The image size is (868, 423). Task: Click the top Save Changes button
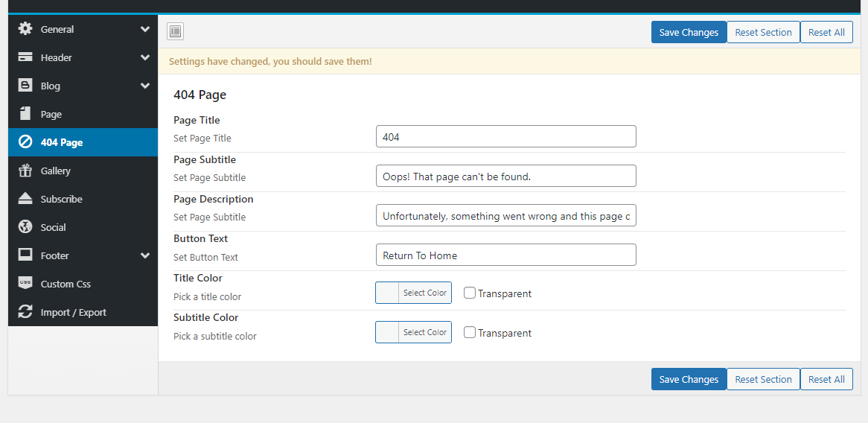coord(689,32)
